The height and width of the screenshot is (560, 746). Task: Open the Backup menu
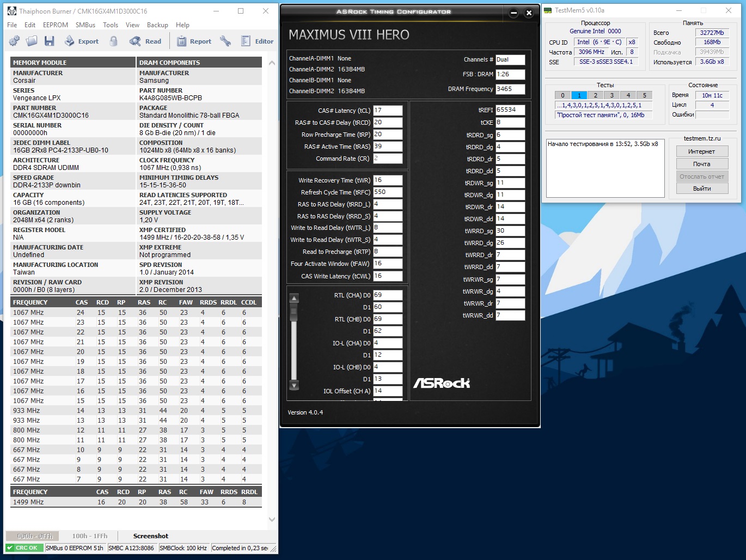[x=157, y=25]
